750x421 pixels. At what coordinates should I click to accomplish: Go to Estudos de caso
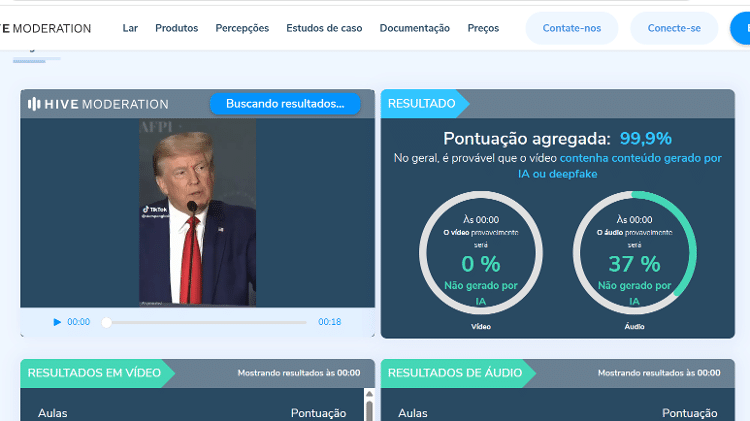point(324,28)
